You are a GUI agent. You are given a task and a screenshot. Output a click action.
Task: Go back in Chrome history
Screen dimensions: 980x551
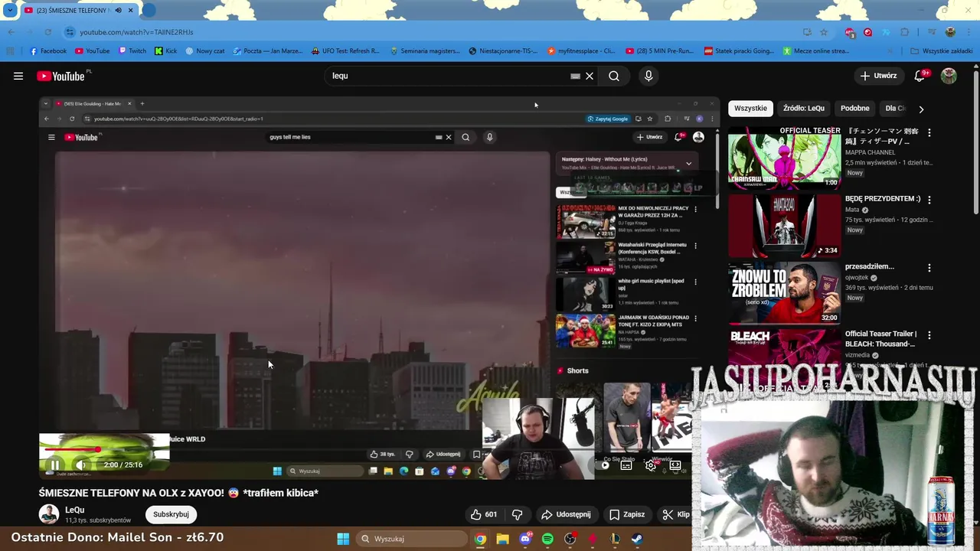(11, 32)
